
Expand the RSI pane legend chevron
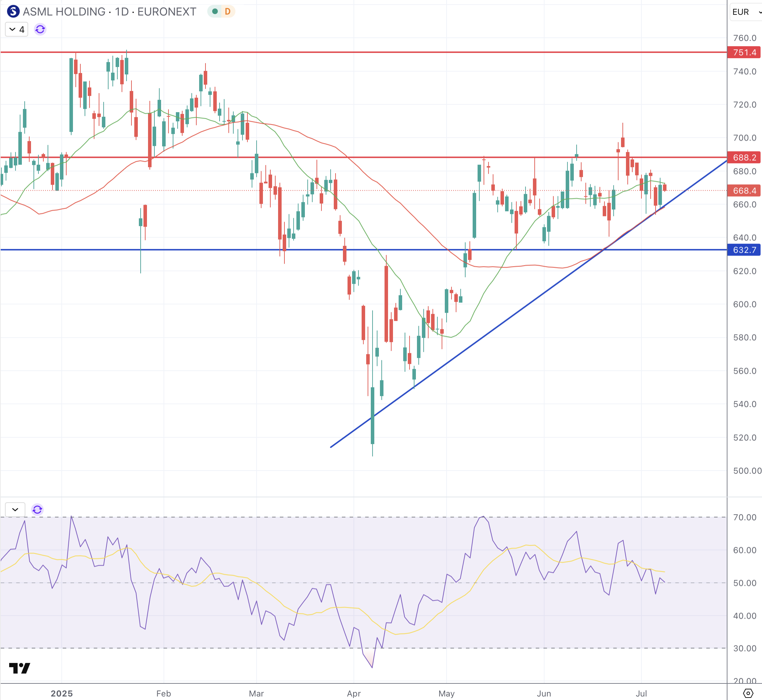(15, 509)
